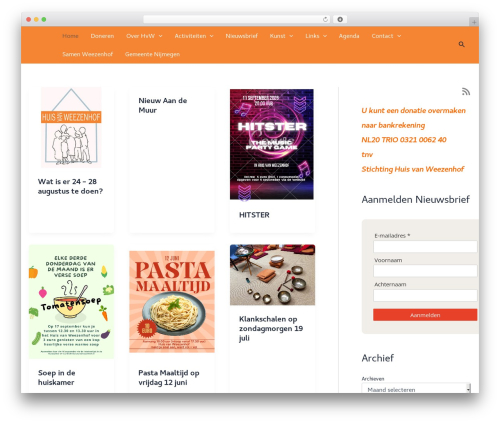Open the Activiteiten menu item
Image resolution: width=500 pixels, height=423 pixels.
point(190,36)
